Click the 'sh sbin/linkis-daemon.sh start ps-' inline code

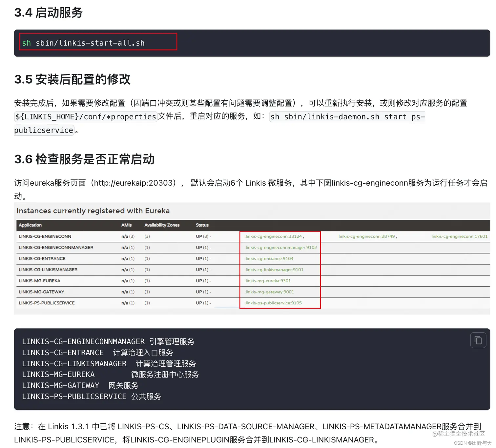(347, 117)
